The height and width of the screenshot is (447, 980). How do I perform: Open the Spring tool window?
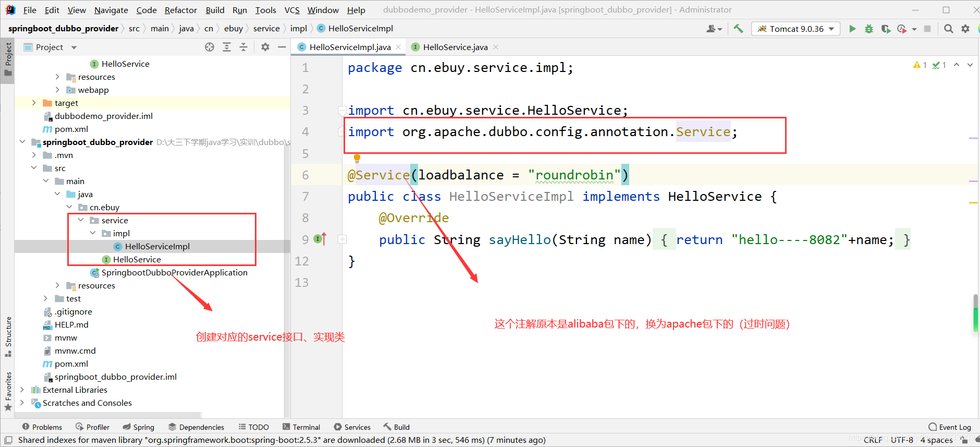(x=139, y=427)
